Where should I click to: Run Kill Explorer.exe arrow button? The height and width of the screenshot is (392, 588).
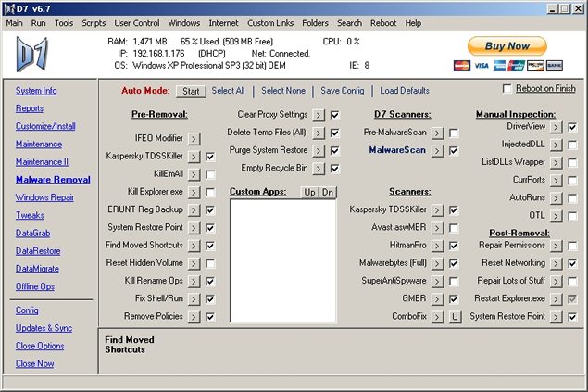click(x=194, y=192)
